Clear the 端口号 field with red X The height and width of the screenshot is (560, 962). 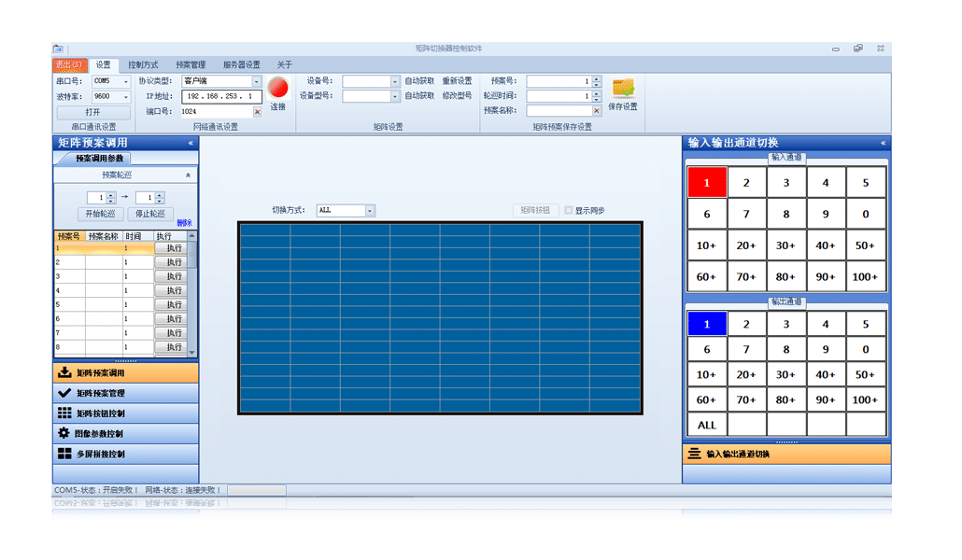258,112
